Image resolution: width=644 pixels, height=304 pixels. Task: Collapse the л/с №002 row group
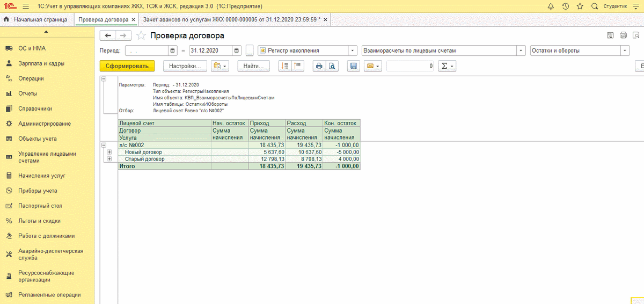click(x=104, y=145)
